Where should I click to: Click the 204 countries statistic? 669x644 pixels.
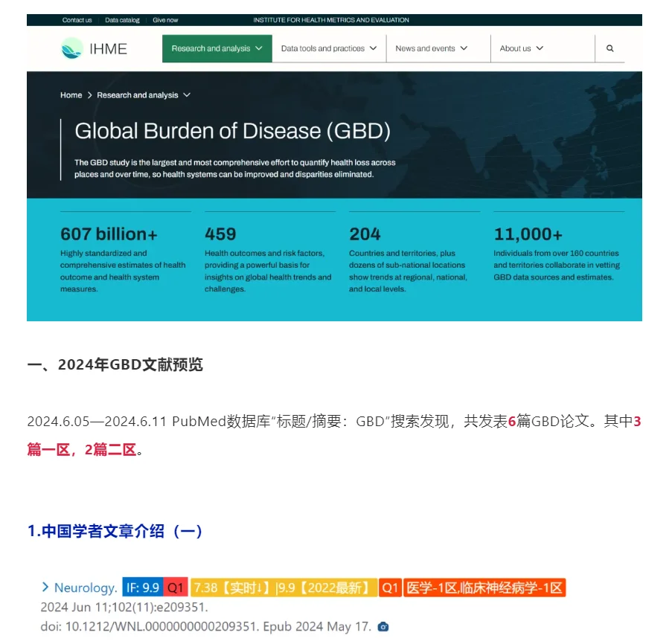365,234
